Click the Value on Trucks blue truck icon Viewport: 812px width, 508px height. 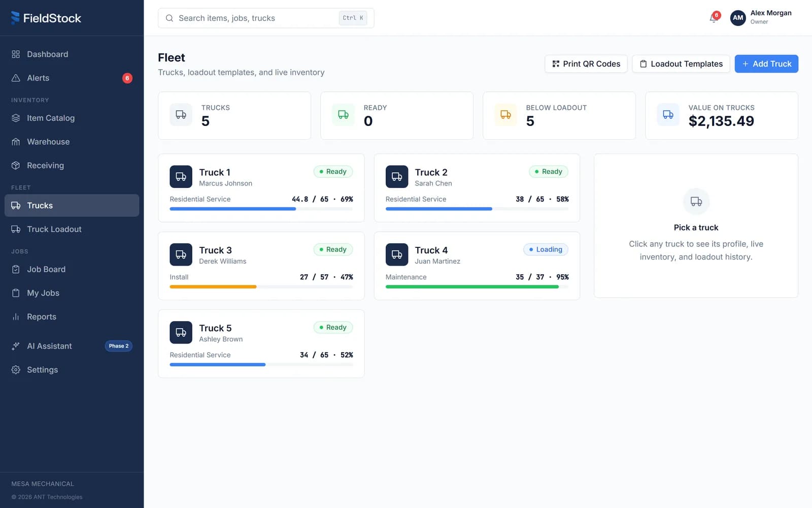(x=668, y=115)
